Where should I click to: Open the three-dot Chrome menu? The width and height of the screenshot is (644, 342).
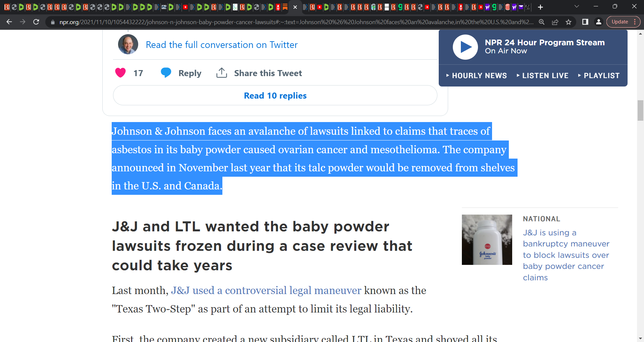635,22
